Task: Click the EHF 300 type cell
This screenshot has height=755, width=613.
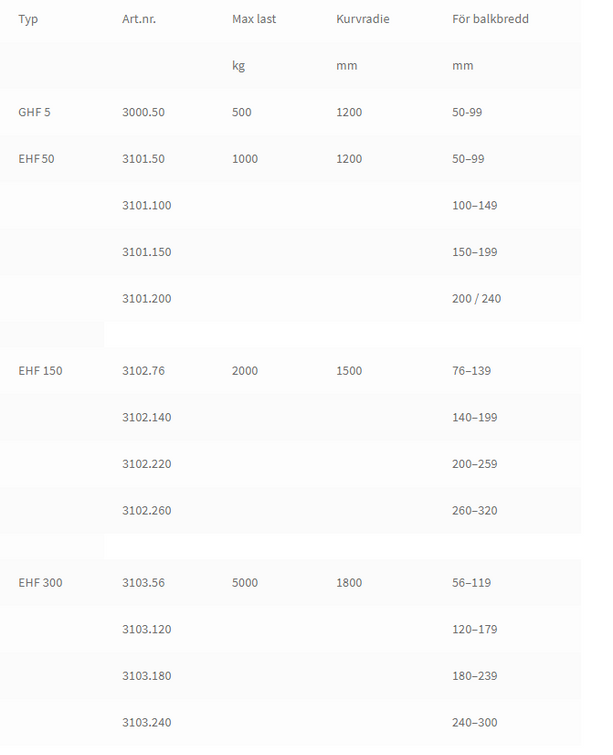Action: pyautogui.click(x=40, y=583)
